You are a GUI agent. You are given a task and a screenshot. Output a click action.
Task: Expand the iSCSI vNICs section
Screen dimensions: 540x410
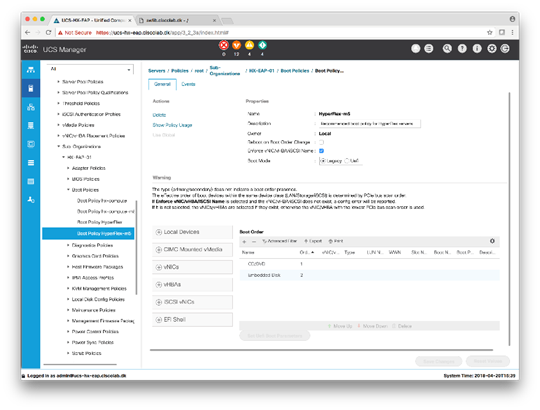pyautogui.click(x=192, y=302)
